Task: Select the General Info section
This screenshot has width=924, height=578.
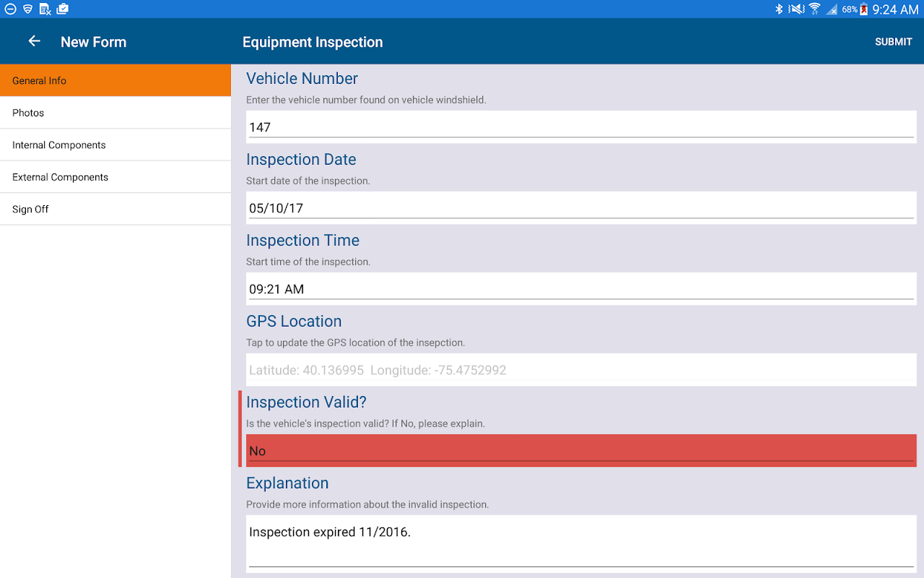Action: pos(115,80)
